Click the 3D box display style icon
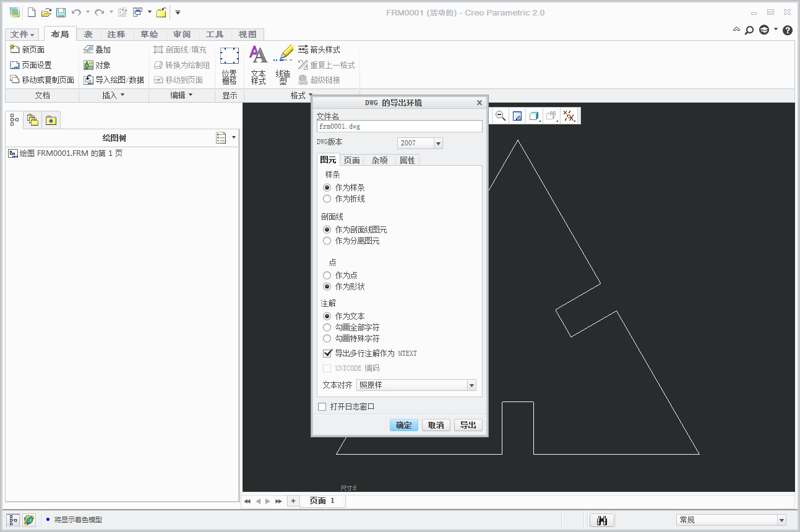This screenshot has height=532, width=800. [x=535, y=116]
